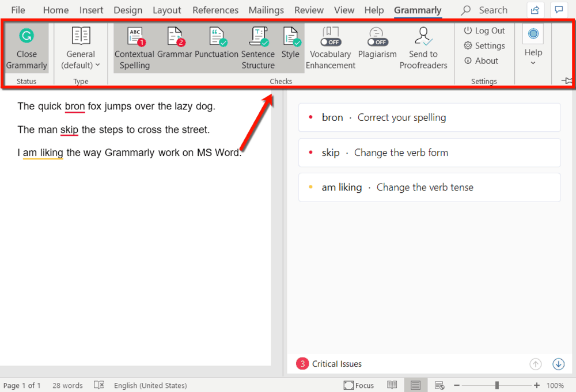Viewport: 576px width, 392px height.
Task: Switch to the View tab
Action: [344, 10]
